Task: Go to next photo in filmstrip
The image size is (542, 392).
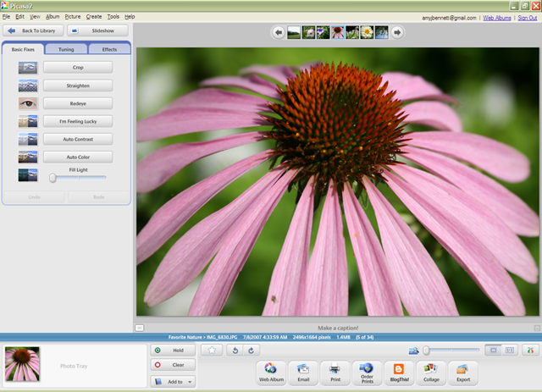Action: tap(397, 32)
